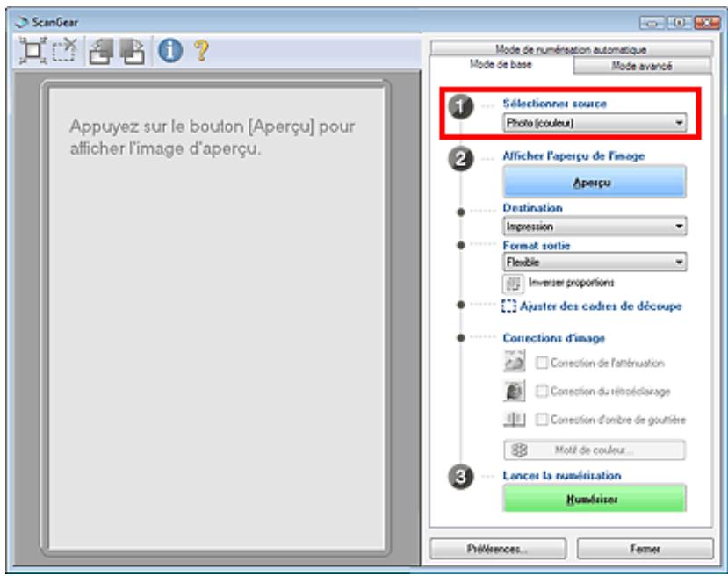Open help with yellow question mark icon
Viewport: 728px width, 576px height.
click(x=201, y=50)
